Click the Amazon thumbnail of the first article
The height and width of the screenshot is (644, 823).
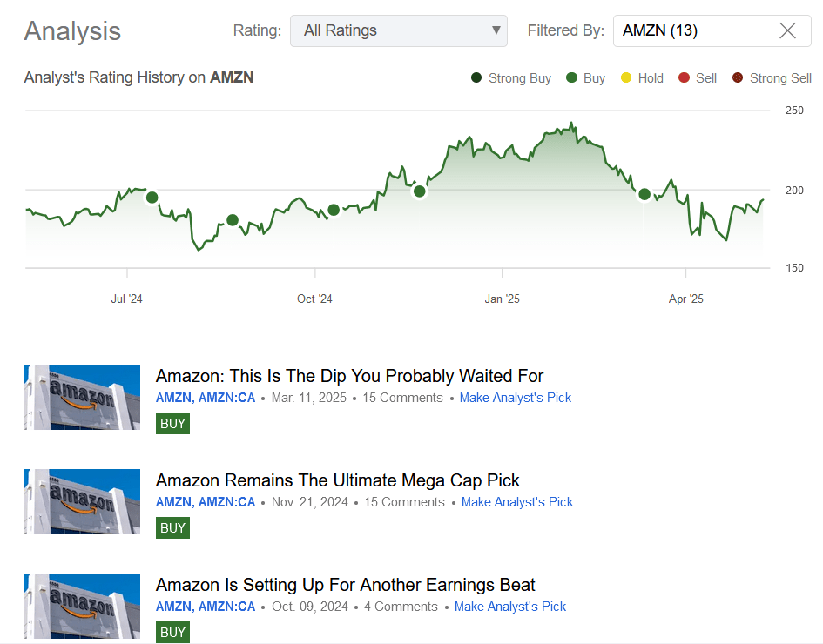coord(82,397)
